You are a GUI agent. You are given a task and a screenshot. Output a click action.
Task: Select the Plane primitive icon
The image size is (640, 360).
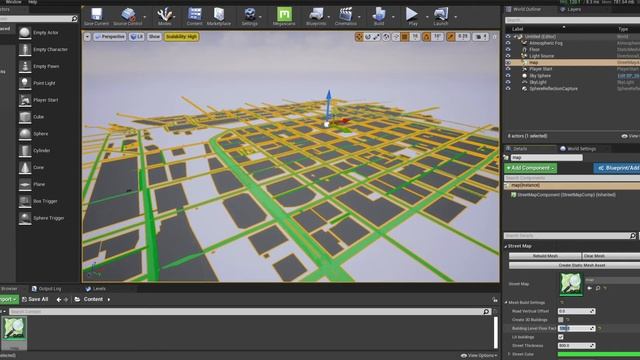pos(25,184)
